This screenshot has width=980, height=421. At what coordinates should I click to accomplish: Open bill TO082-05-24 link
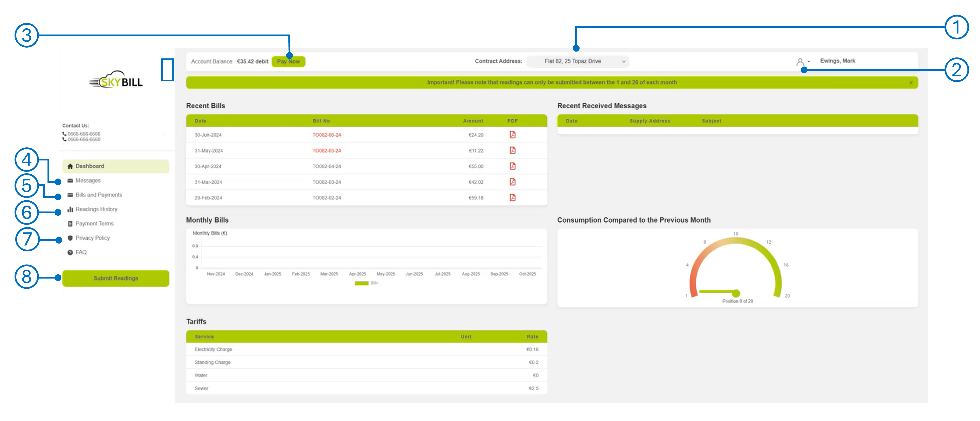(x=327, y=150)
